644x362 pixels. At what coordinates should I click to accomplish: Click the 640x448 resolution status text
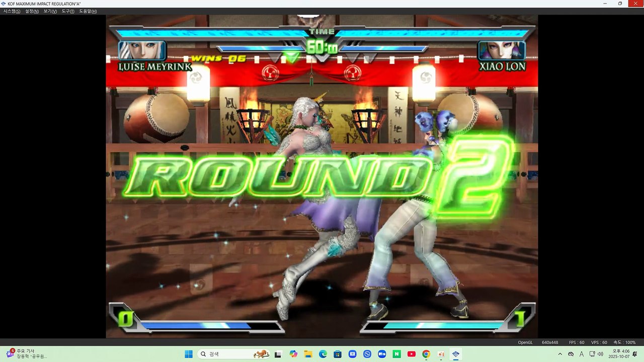coord(550,342)
